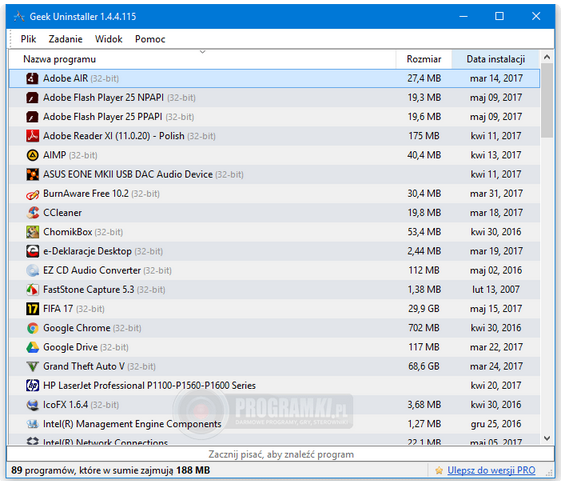
Task: Select the 'FIFA 17' program name
Action: point(58,308)
